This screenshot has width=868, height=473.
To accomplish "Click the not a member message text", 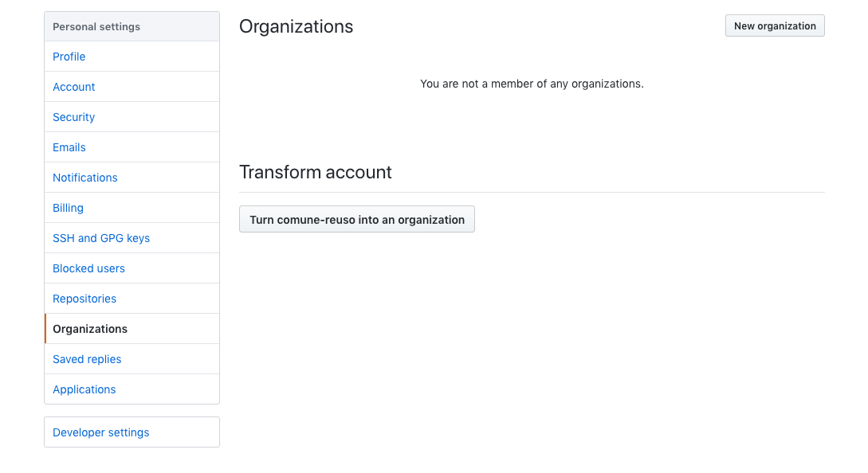I will (x=532, y=84).
